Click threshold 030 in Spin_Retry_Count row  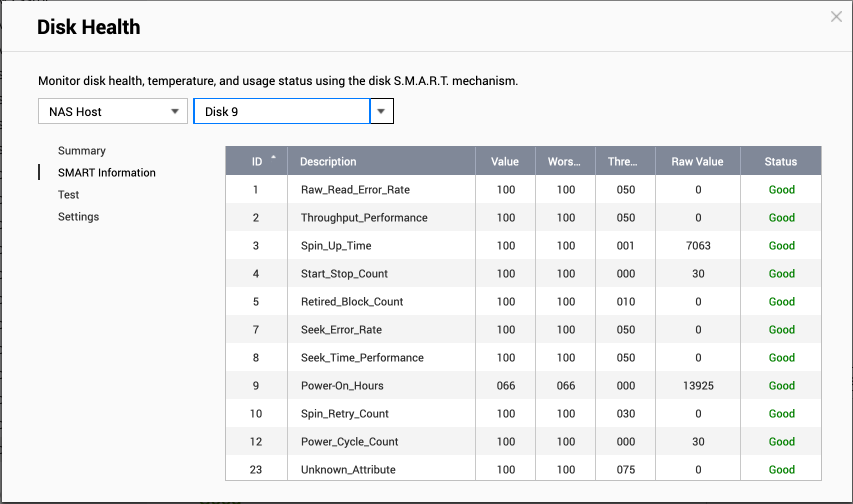click(625, 413)
